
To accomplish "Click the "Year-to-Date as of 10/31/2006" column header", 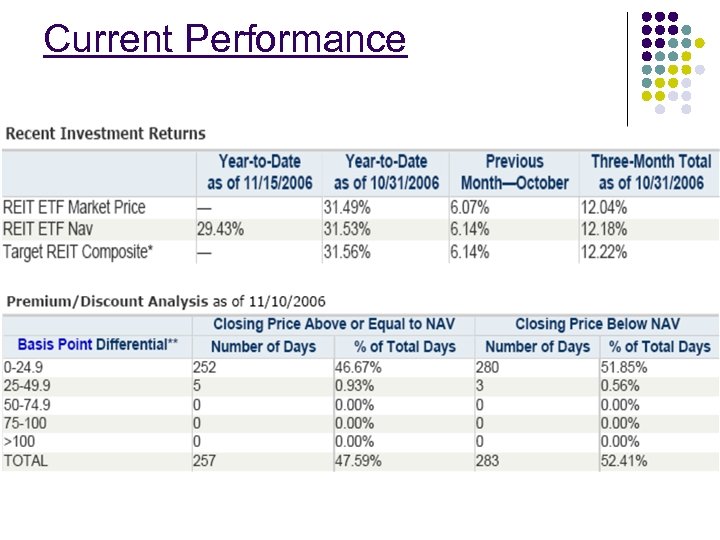I will click(x=386, y=172).
